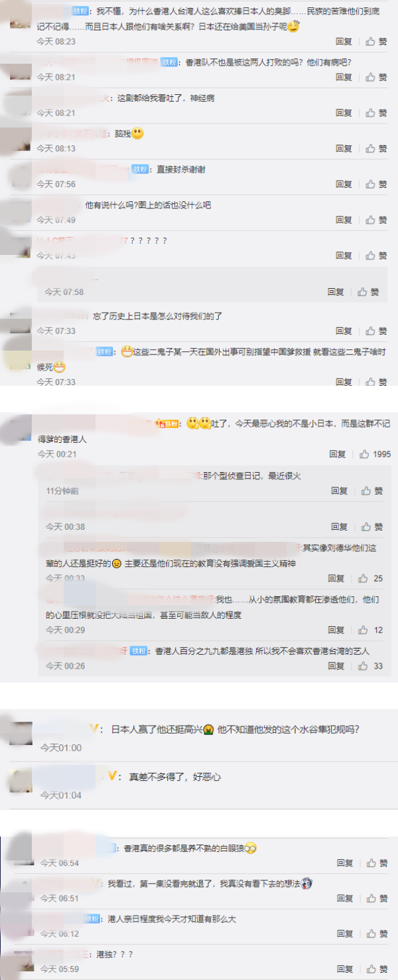This screenshot has width=398, height=980.
Task: Thumbs-up the reply with 33 likes
Action: [x=372, y=666]
